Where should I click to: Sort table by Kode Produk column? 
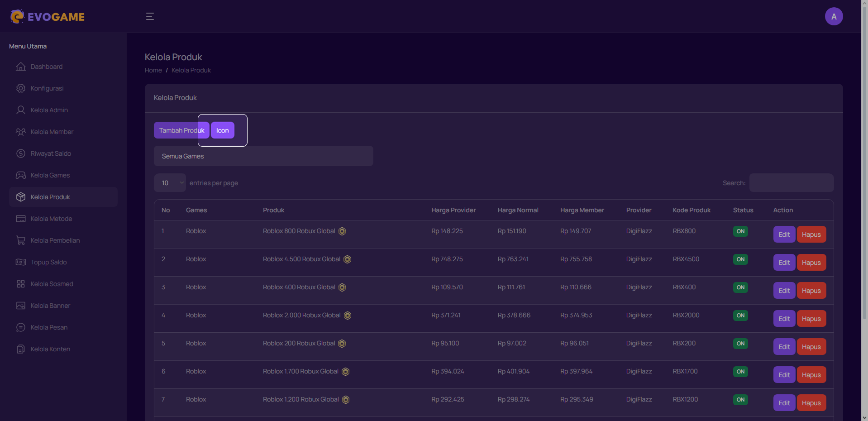click(x=692, y=210)
